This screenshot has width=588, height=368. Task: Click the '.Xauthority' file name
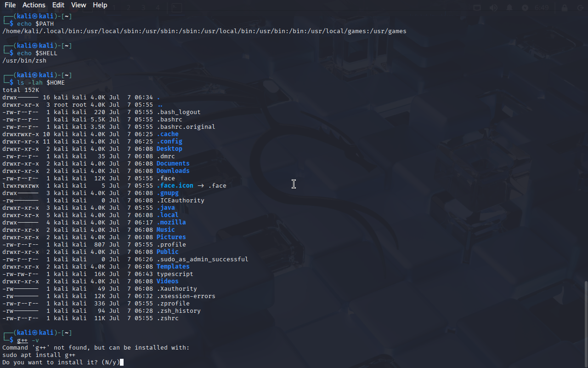point(177,289)
